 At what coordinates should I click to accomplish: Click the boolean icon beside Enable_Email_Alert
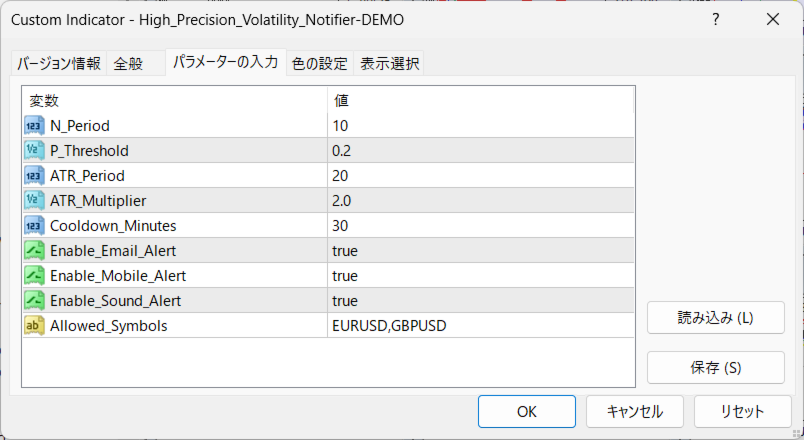35,251
